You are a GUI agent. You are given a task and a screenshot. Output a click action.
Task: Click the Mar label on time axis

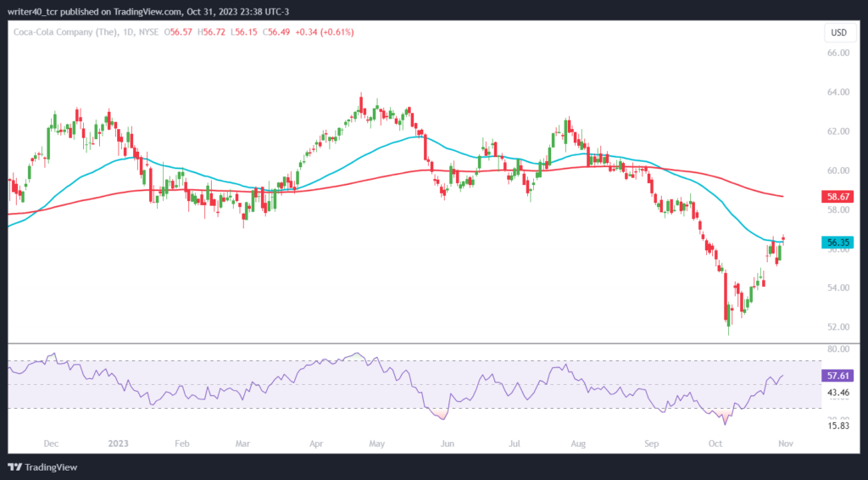242,444
